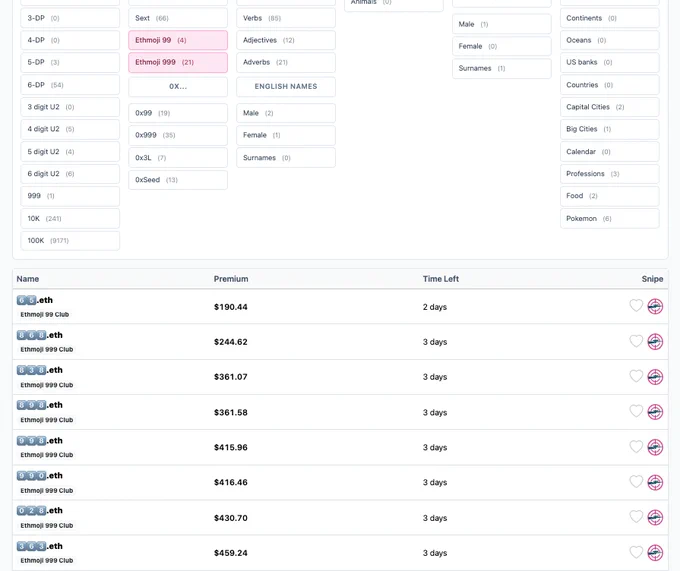Select the Verbs category filter
Viewport: 680px width, 571px height.
pos(286,18)
